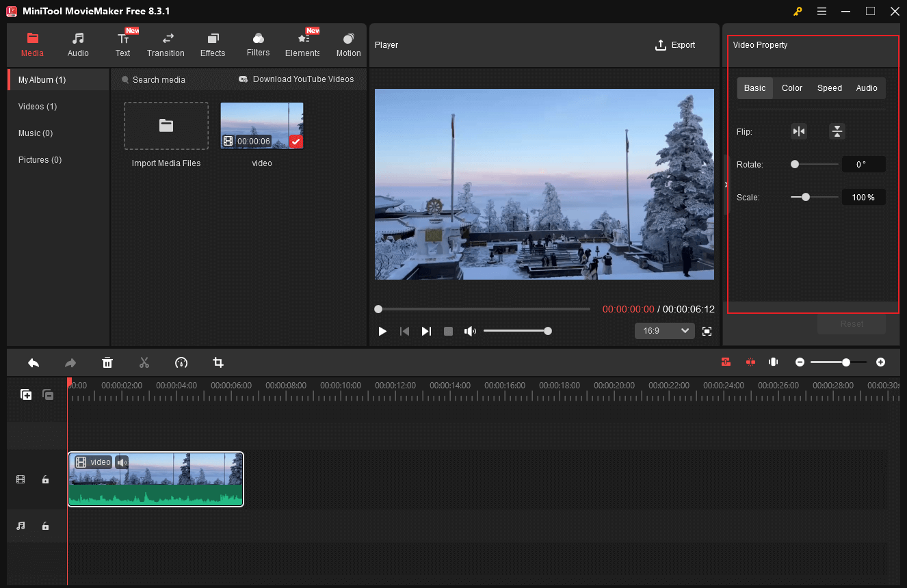
Task: Click the Export button
Action: point(674,44)
